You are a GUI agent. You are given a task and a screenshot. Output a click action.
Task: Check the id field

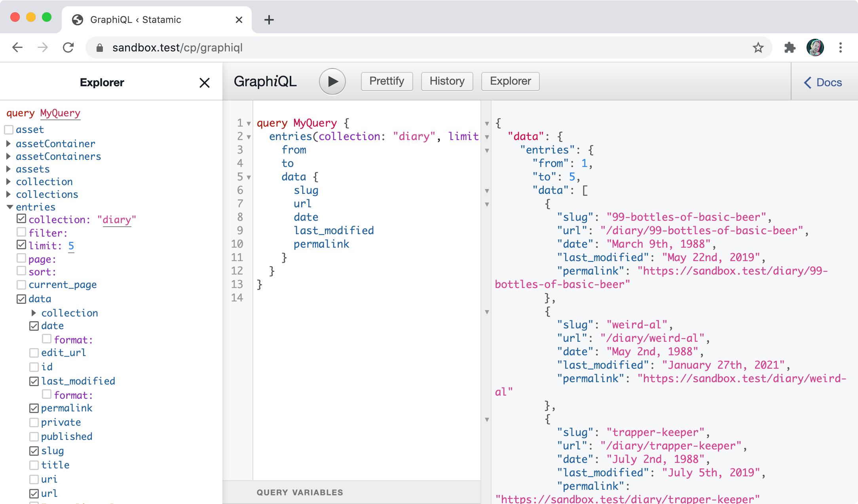coord(34,367)
